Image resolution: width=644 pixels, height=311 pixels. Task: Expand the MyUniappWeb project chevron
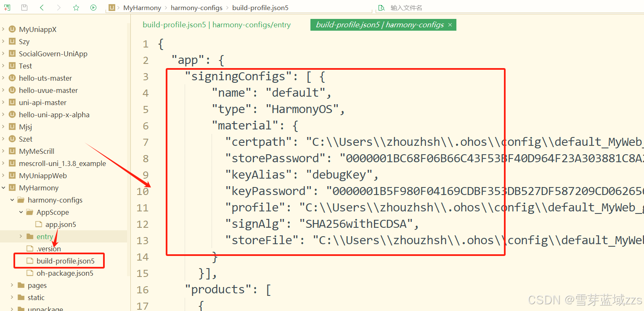tap(3, 176)
